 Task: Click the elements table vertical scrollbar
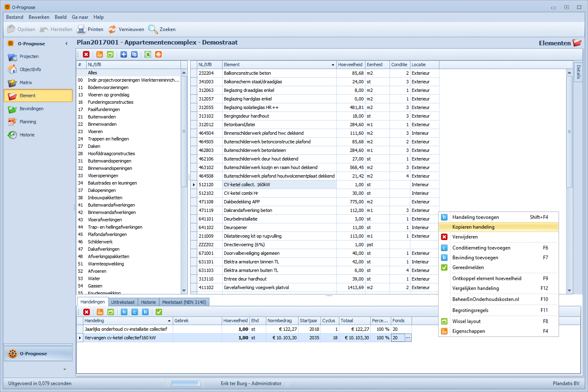point(569,131)
